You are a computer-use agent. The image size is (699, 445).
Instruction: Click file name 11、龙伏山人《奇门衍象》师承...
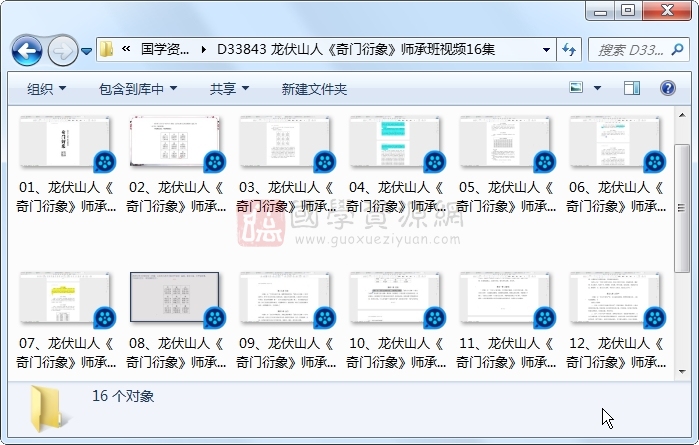coord(506,352)
